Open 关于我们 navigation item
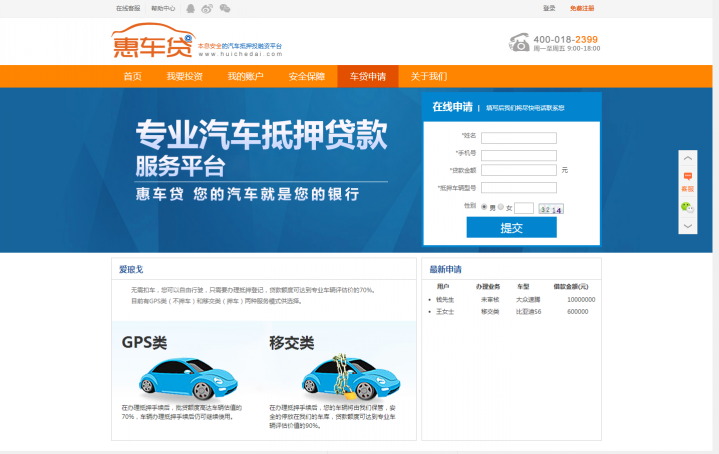Viewport: 719px width, 454px height. coord(429,76)
